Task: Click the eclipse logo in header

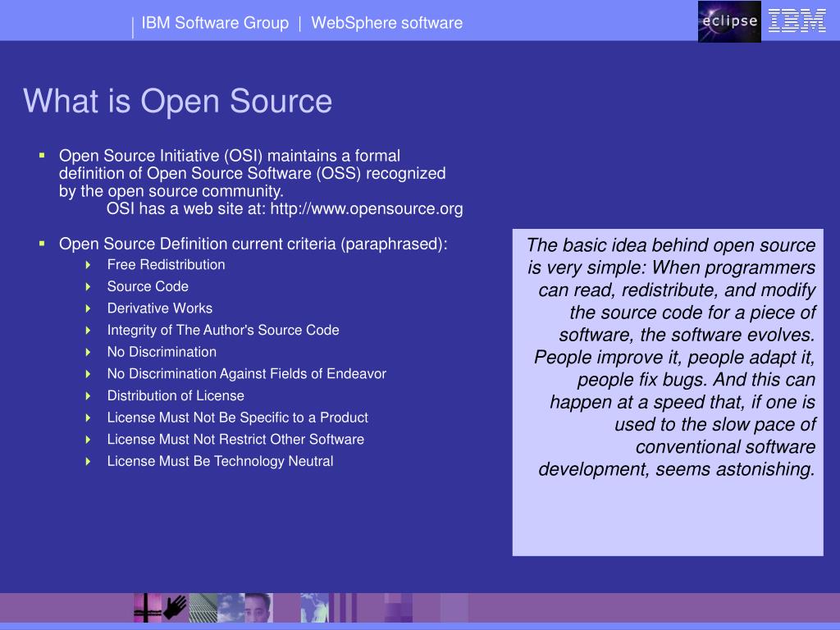Action: tap(729, 21)
